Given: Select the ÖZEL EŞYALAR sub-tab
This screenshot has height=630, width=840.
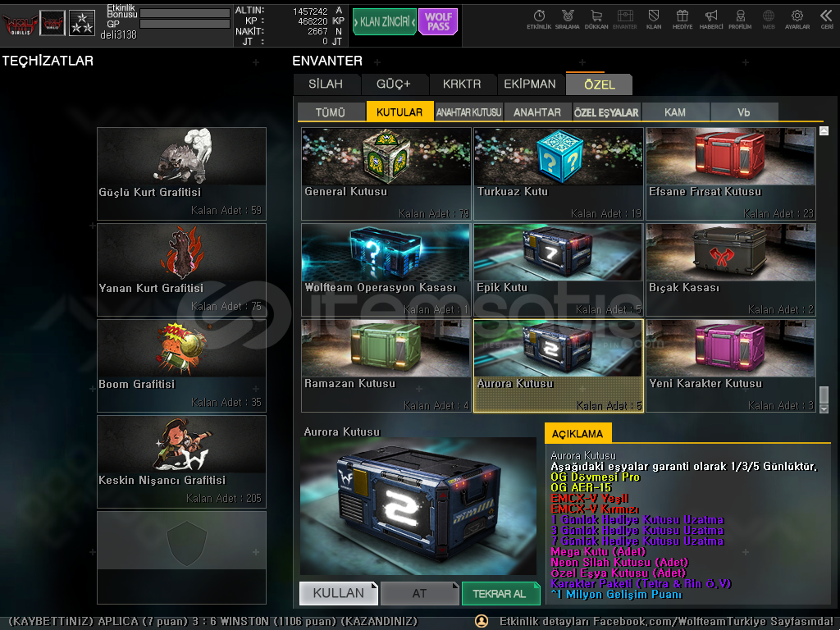Looking at the screenshot, I should [x=606, y=112].
